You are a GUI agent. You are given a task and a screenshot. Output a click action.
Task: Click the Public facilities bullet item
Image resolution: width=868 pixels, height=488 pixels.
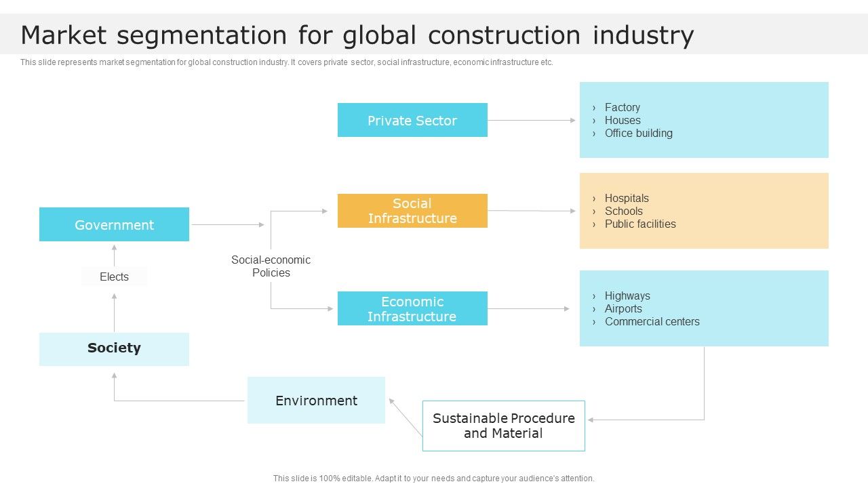pos(639,224)
